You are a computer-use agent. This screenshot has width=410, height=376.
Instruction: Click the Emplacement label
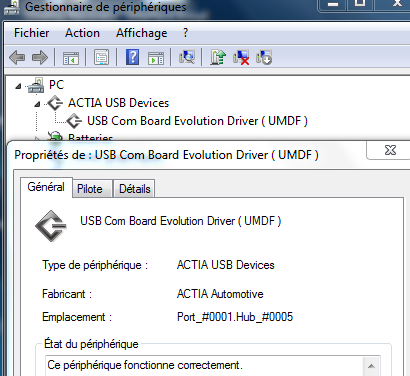pyautogui.click(x=77, y=317)
